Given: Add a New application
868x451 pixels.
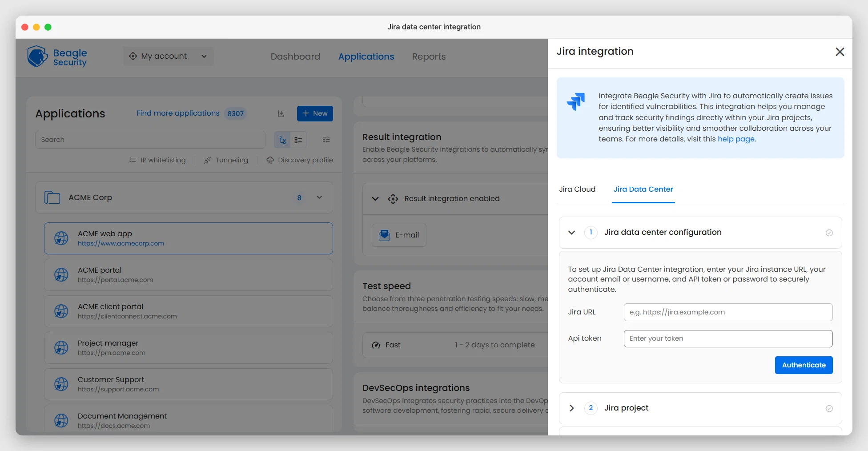Looking at the screenshot, I should coord(315,113).
